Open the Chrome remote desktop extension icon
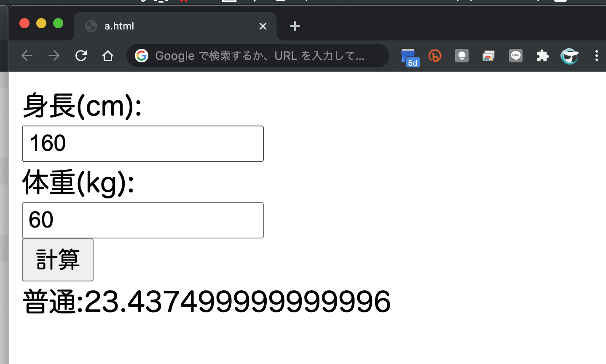The width and height of the screenshot is (606, 364). click(x=489, y=56)
